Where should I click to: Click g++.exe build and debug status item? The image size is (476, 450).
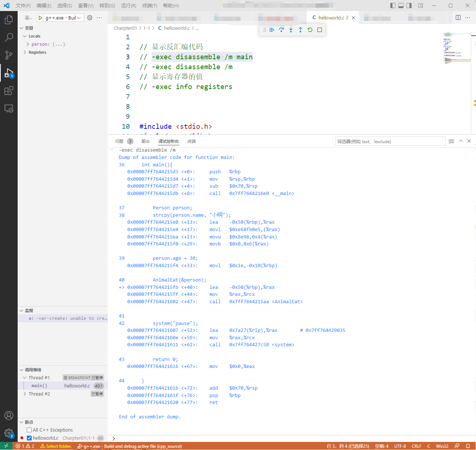coord(129,446)
